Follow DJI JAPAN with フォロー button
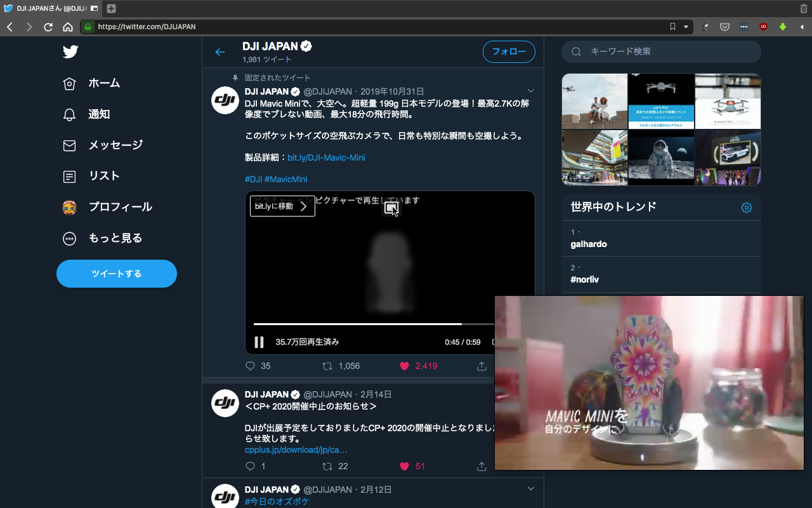812x508 pixels. pos(509,52)
